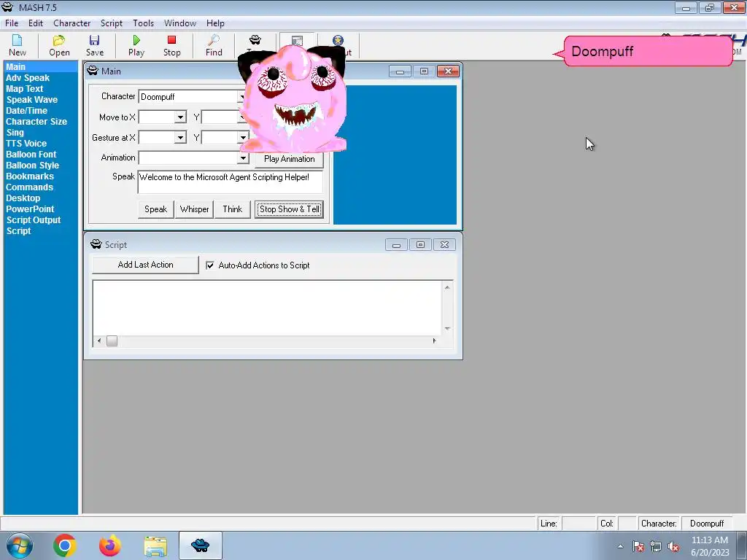
Task: Save the script with the Save icon
Action: click(x=94, y=46)
